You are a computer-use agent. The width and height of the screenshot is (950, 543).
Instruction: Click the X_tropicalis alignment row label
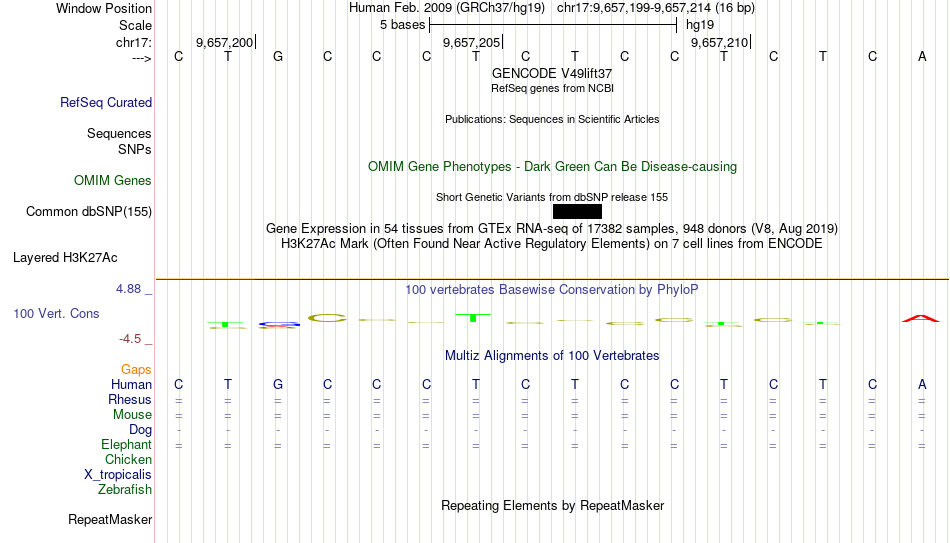pyautogui.click(x=118, y=475)
